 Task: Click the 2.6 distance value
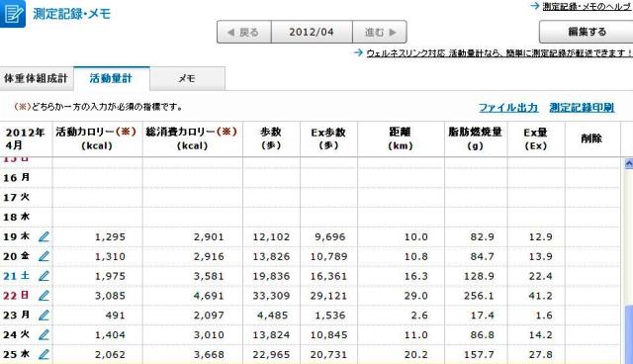click(x=419, y=316)
